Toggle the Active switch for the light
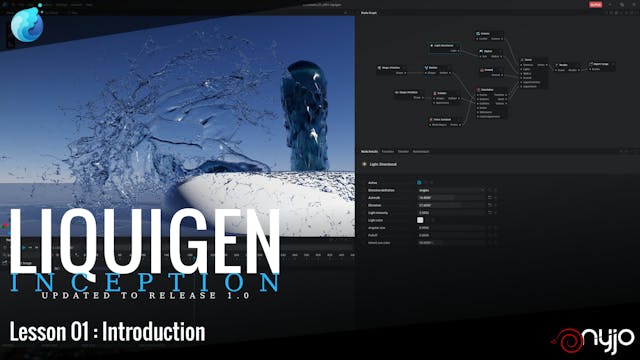 pos(419,182)
